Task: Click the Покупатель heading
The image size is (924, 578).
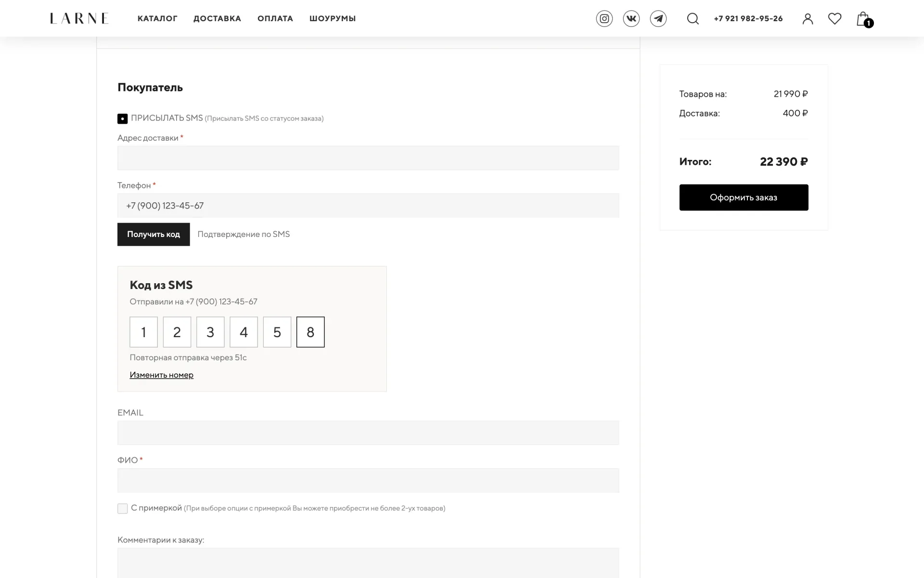Action: click(x=150, y=87)
